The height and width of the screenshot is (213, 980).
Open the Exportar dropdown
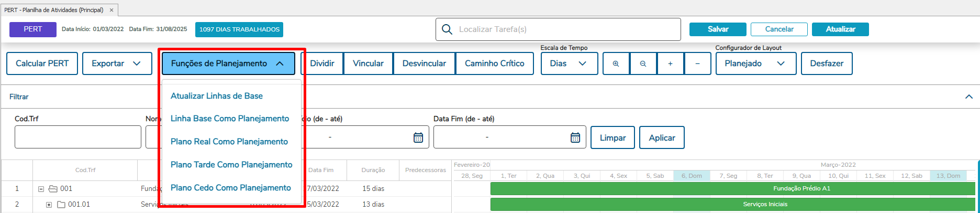pos(117,63)
